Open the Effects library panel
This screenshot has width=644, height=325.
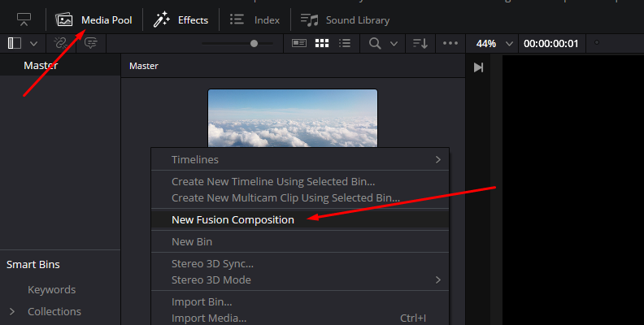(x=181, y=19)
